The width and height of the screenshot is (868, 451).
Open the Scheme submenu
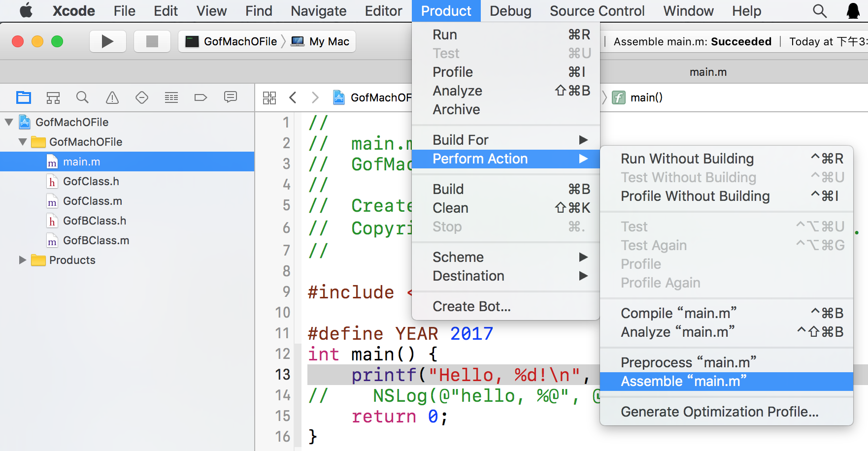505,257
